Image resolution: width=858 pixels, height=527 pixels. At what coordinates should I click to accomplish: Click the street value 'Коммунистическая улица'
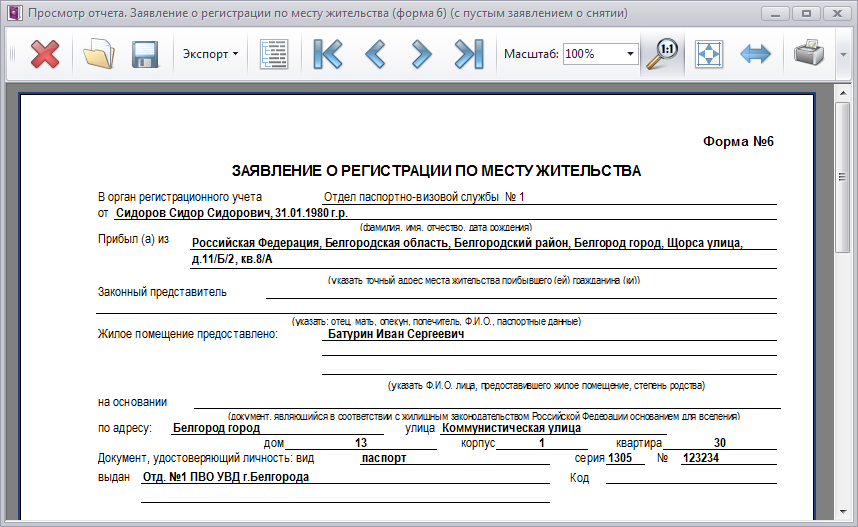pos(512,428)
